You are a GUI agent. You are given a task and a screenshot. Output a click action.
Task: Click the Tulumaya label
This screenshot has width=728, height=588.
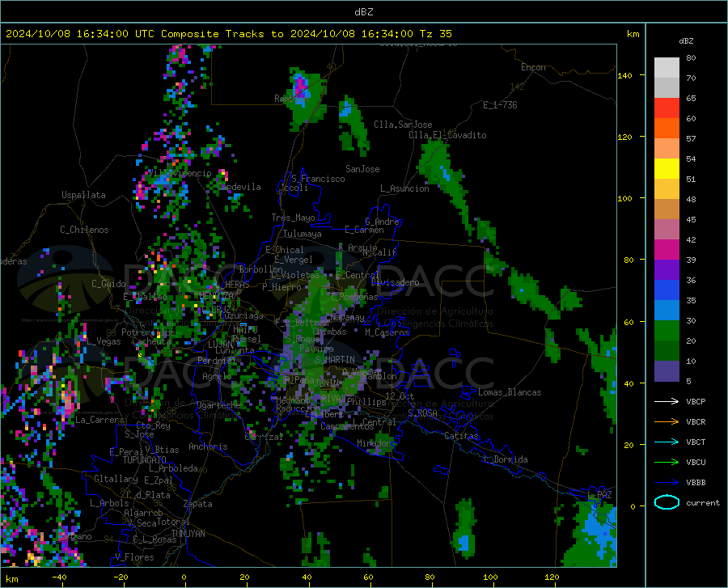pyautogui.click(x=303, y=234)
